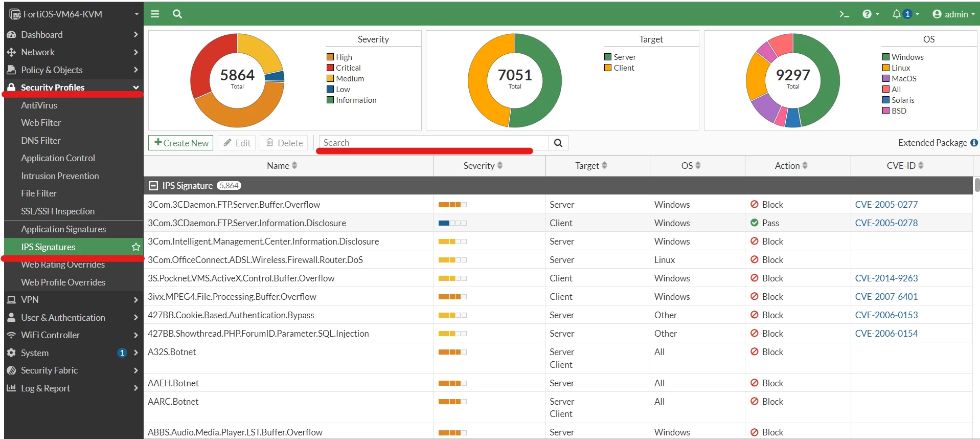Open the CLI console icon
The height and width of the screenshot is (439, 980).
point(844,14)
